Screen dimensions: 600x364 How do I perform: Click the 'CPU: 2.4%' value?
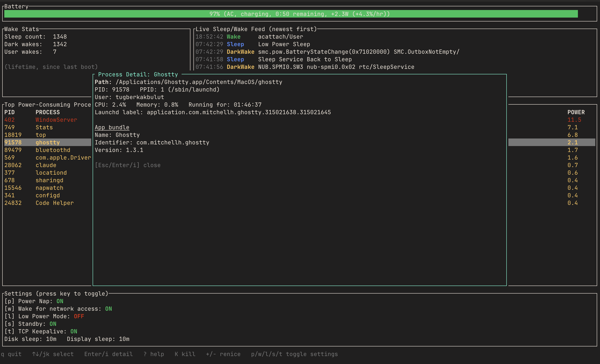pyautogui.click(x=110, y=105)
